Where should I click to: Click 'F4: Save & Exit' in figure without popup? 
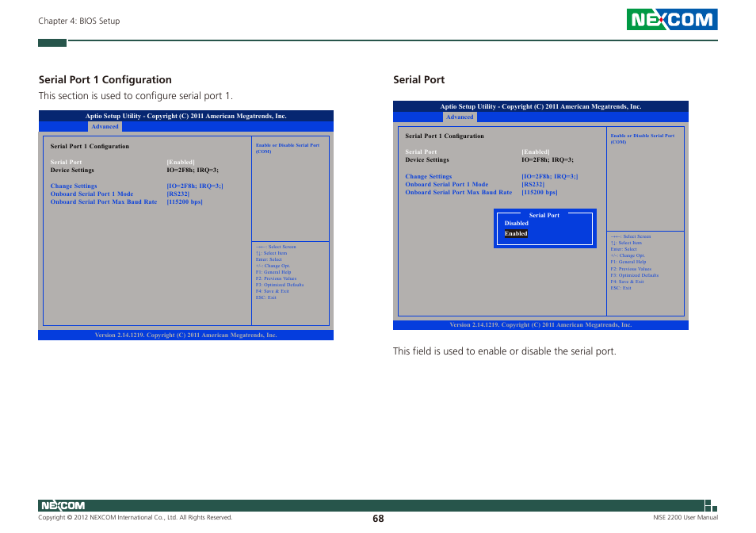(x=273, y=291)
